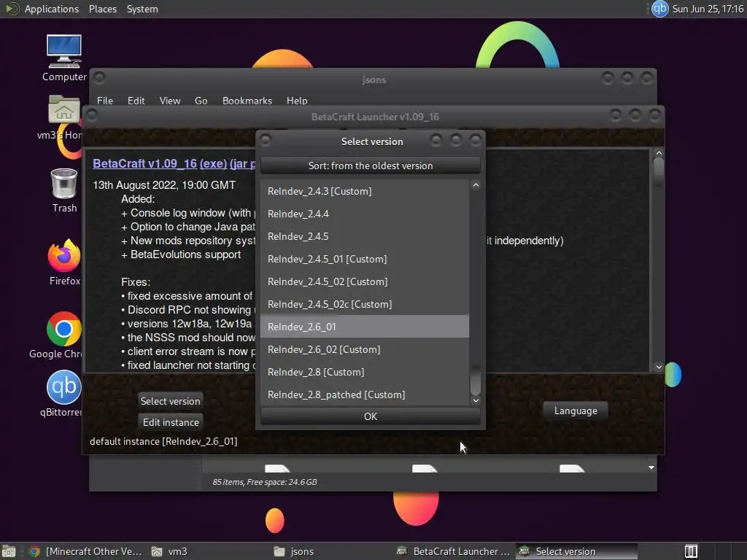This screenshot has height=560, width=747.
Task: Open the System menu
Action: (x=142, y=9)
